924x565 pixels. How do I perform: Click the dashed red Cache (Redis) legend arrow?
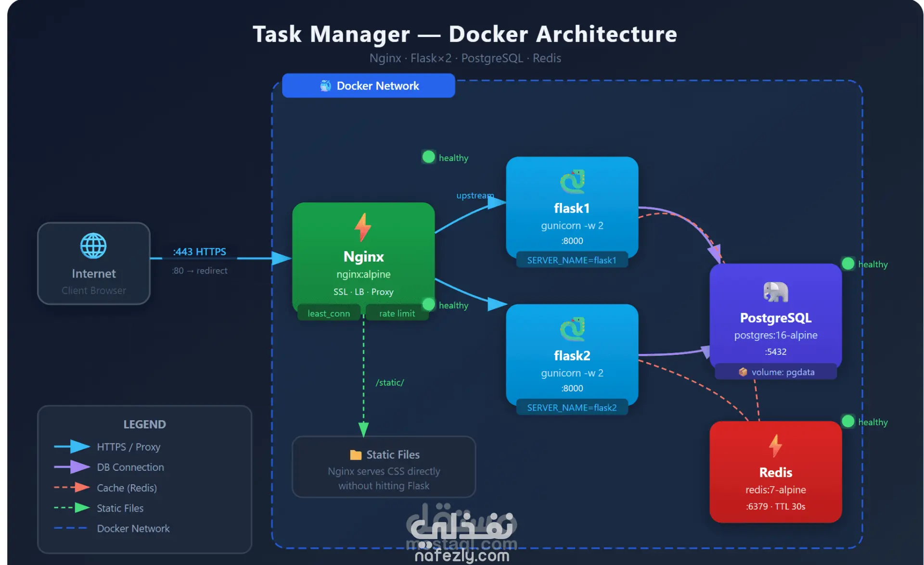[x=72, y=488]
